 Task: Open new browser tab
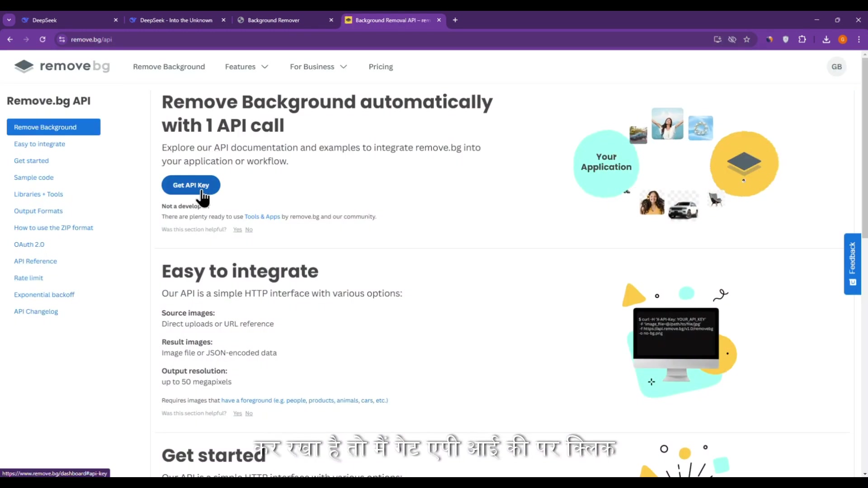click(455, 20)
